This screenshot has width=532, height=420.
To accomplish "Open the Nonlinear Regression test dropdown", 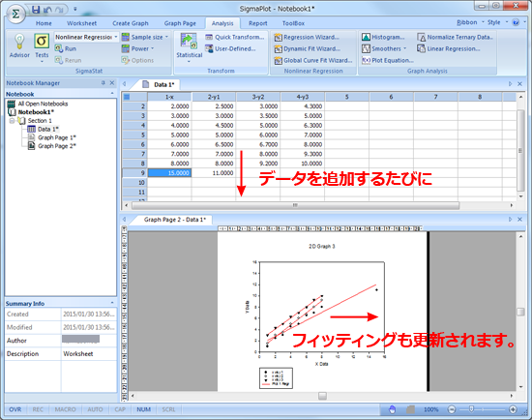I will (86, 37).
